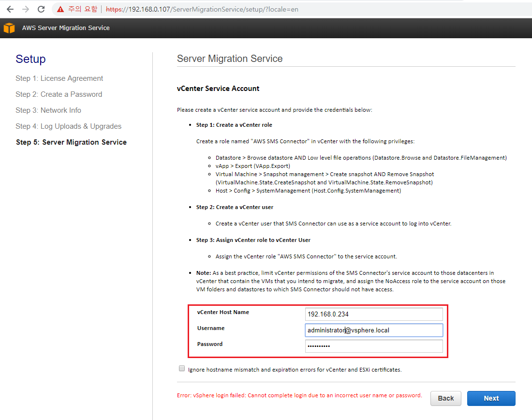Click the Server Migration Service page title
This screenshot has height=420, width=532.
pos(230,59)
